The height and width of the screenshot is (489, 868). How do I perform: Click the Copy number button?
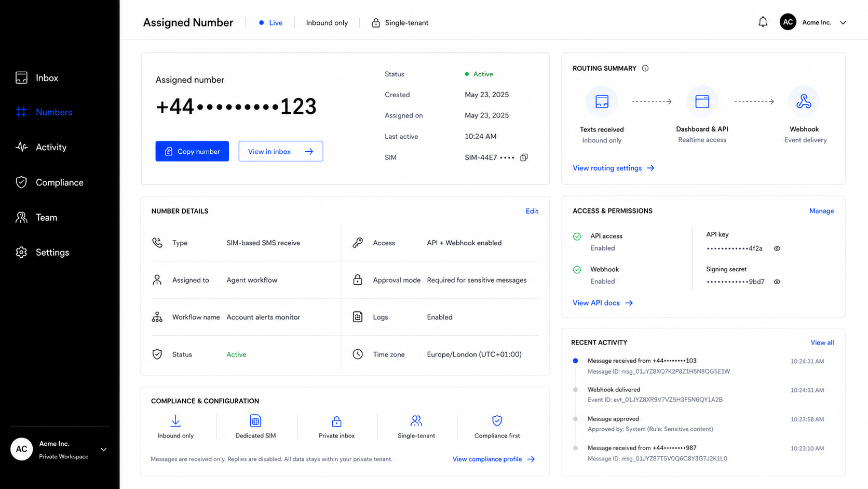(192, 151)
